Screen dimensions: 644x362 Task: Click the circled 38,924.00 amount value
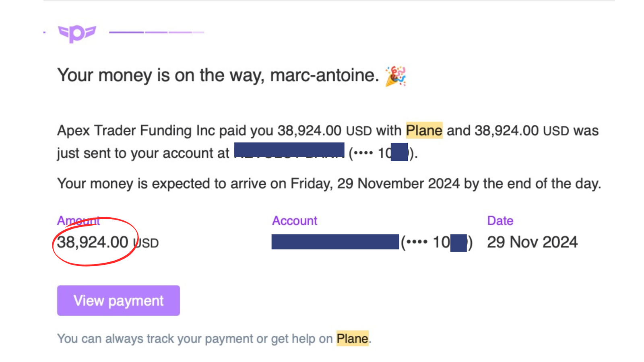[x=93, y=242]
